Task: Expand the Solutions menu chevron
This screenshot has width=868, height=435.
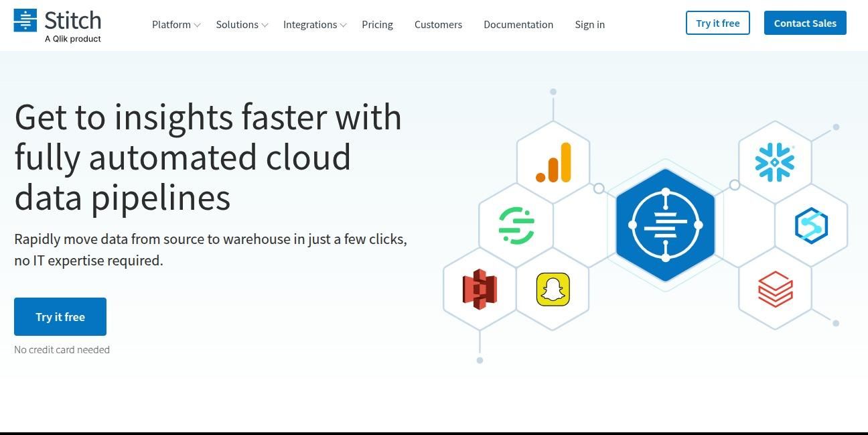Action: coord(265,25)
